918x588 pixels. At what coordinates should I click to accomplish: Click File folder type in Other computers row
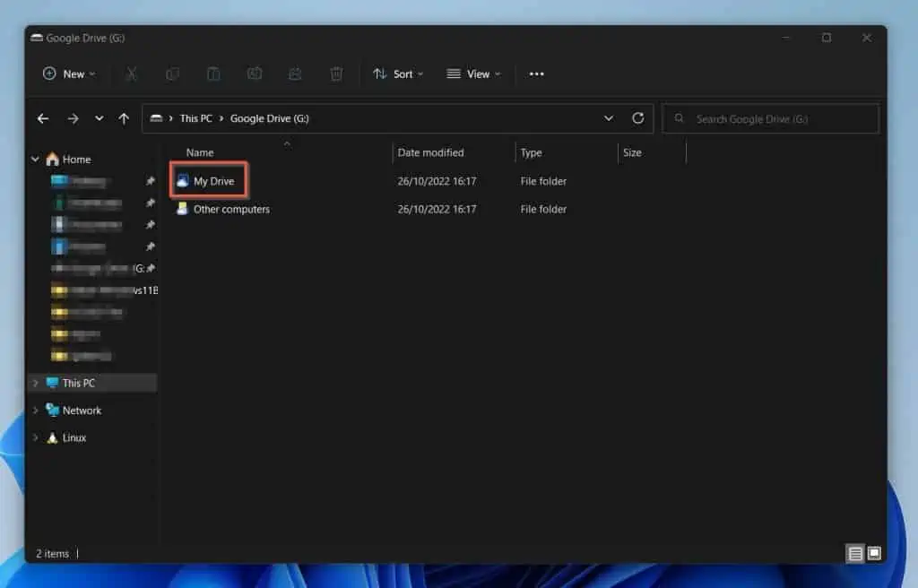tap(543, 209)
